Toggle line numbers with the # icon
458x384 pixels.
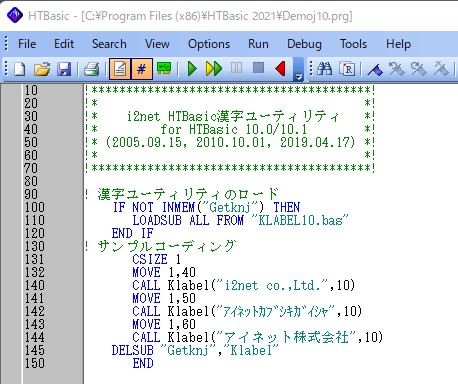[x=142, y=69]
